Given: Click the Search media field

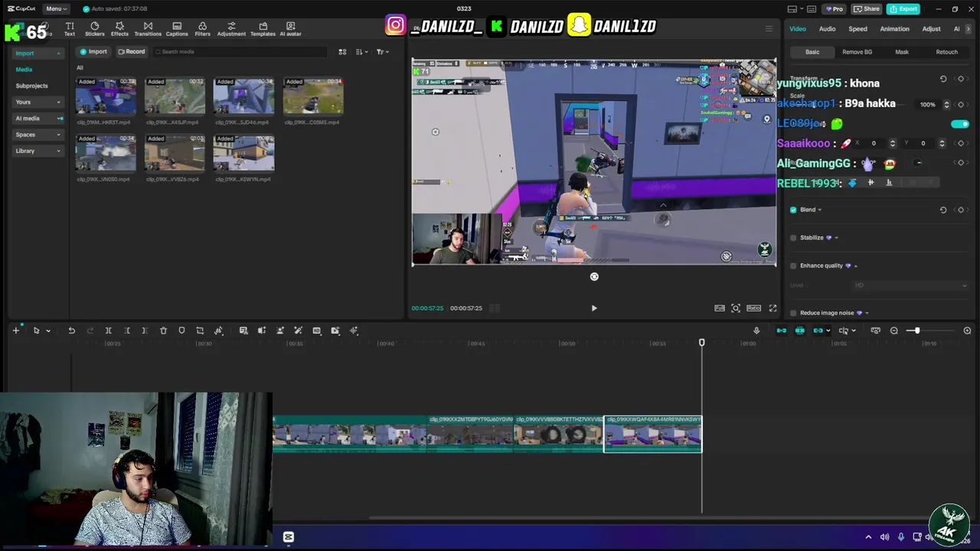Looking at the screenshot, I should point(240,52).
